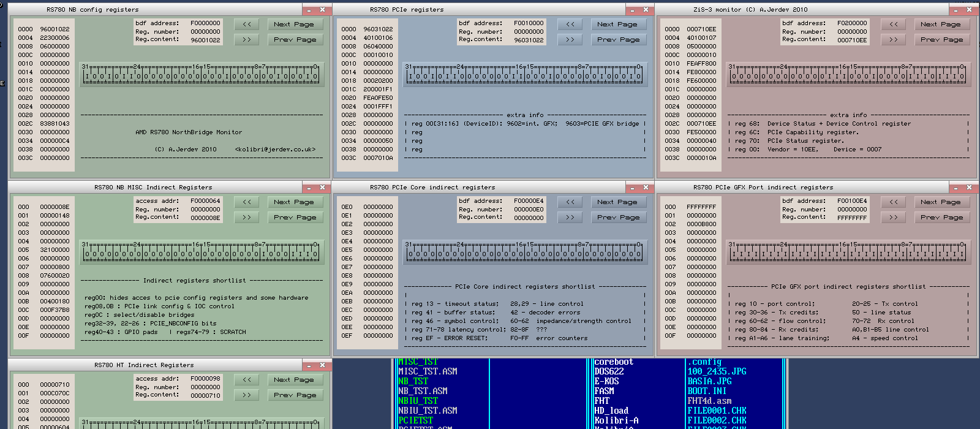Click << in PCIe Core indirect registers
The width and height of the screenshot is (980, 429).
point(570,202)
